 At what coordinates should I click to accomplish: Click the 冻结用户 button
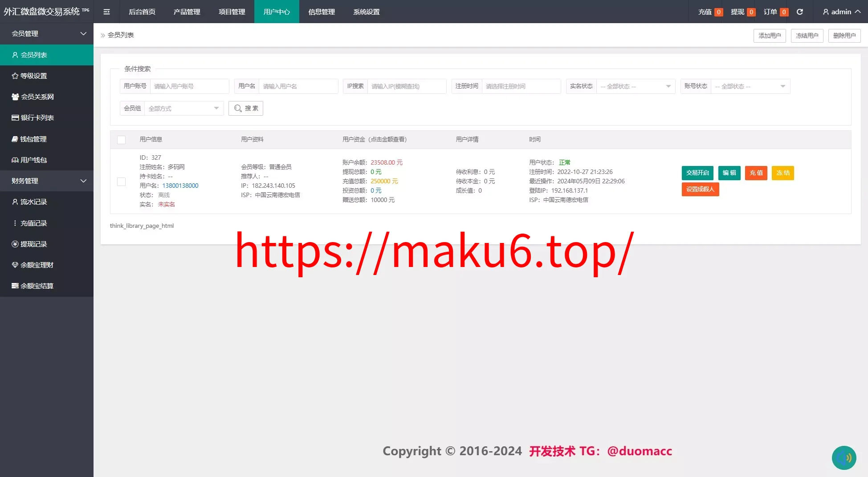(x=807, y=36)
